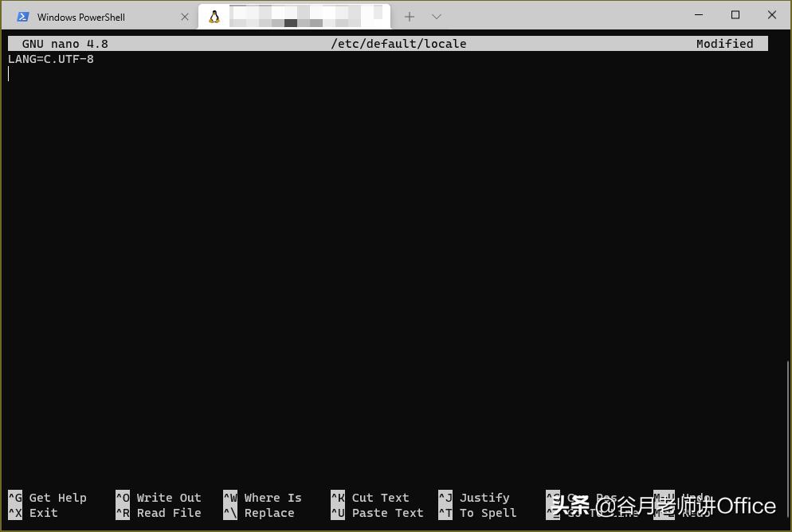Switch to the Windows PowerShell tab

point(88,16)
